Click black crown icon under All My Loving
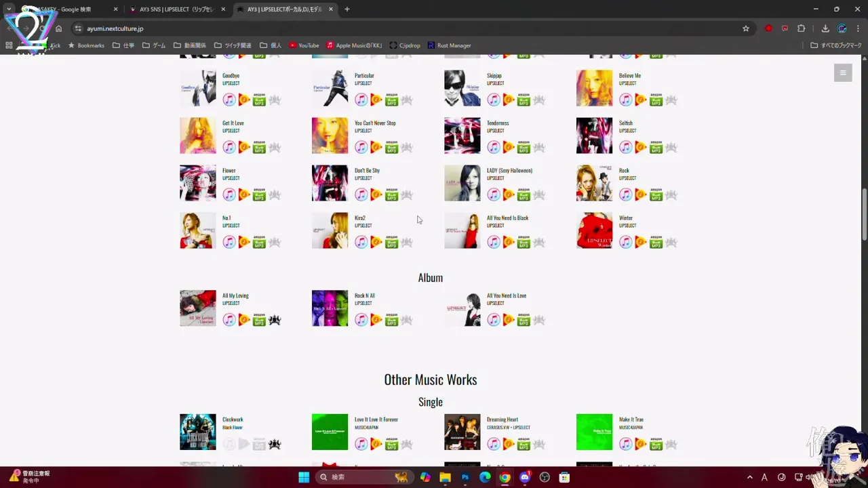This screenshot has width=868, height=488. (x=275, y=320)
